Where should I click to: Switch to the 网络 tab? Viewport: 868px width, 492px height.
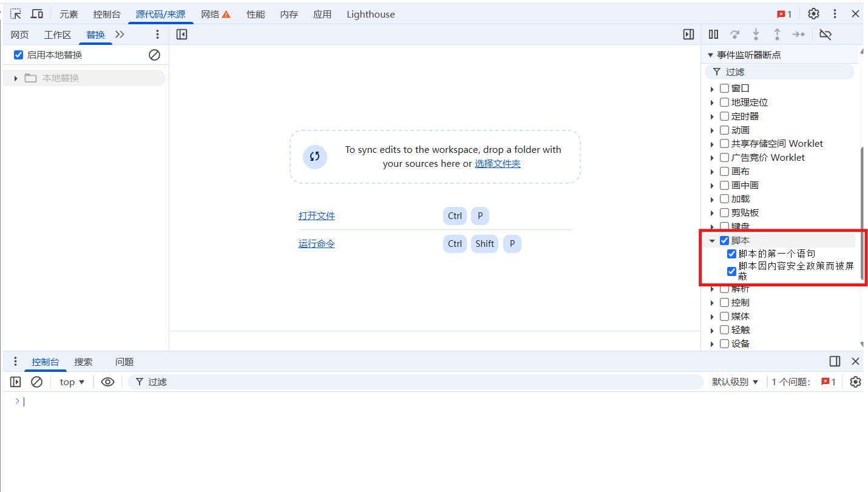(215, 14)
